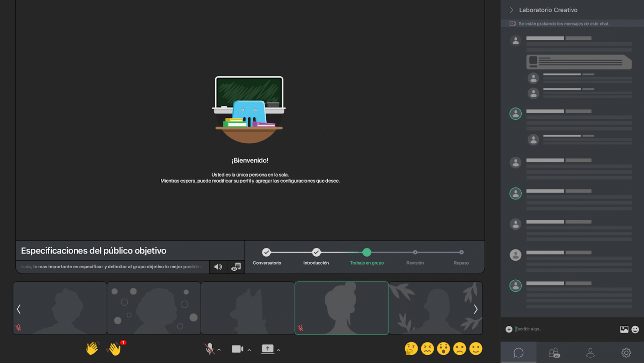The height and width of the screenshot is (363, 644).
Task: Toggle the caption visibility eye icon
Action: point(236,267)
